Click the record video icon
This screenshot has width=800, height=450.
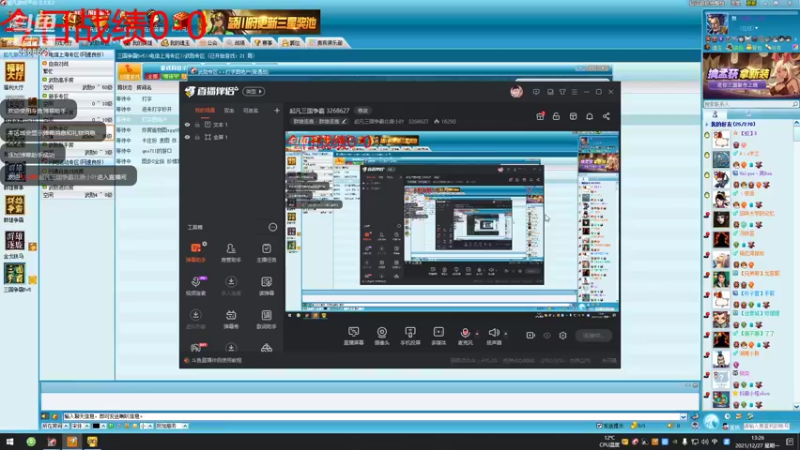530,335
